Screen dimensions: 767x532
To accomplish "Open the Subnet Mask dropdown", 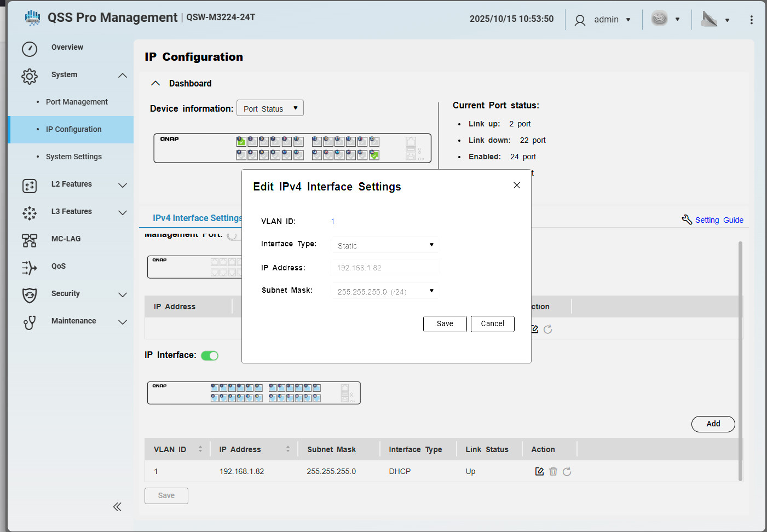I will tap(385, 291).
